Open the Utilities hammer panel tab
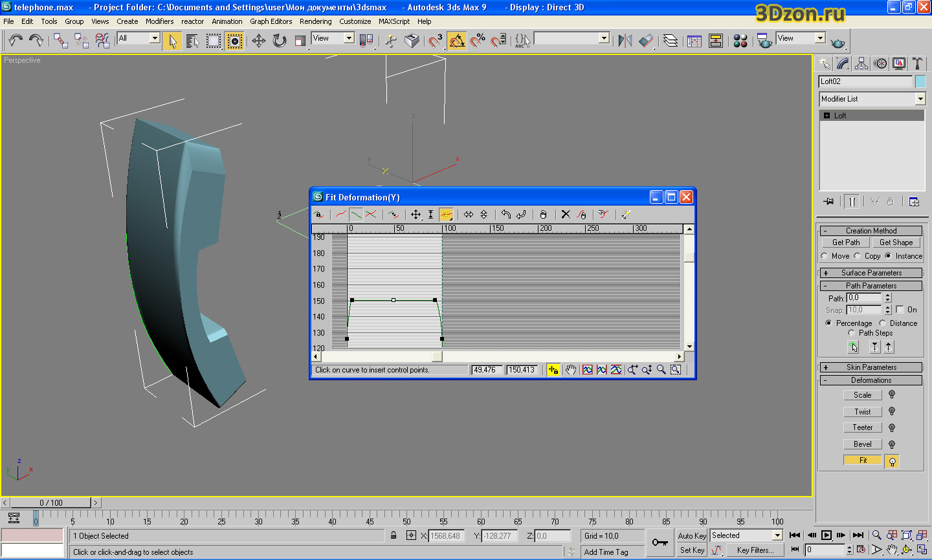This screenshot has width=932, height=560. 917,63
